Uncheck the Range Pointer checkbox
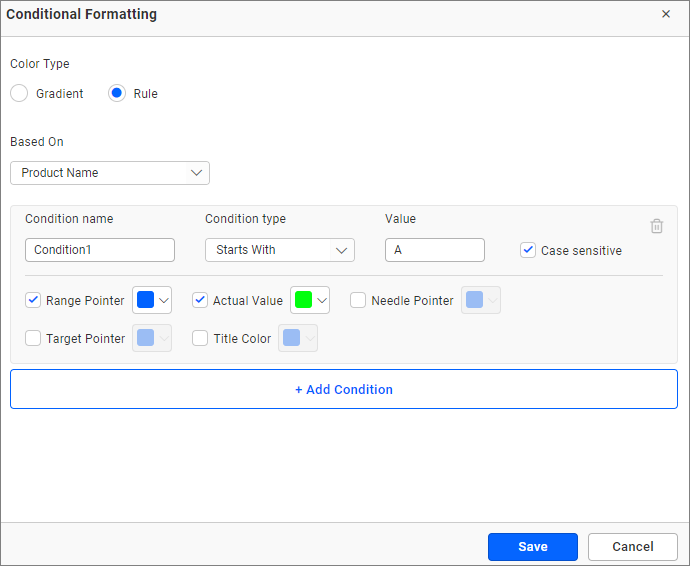Image resolution: width=690 pixels, height=566 pixels. pos(33,300)
